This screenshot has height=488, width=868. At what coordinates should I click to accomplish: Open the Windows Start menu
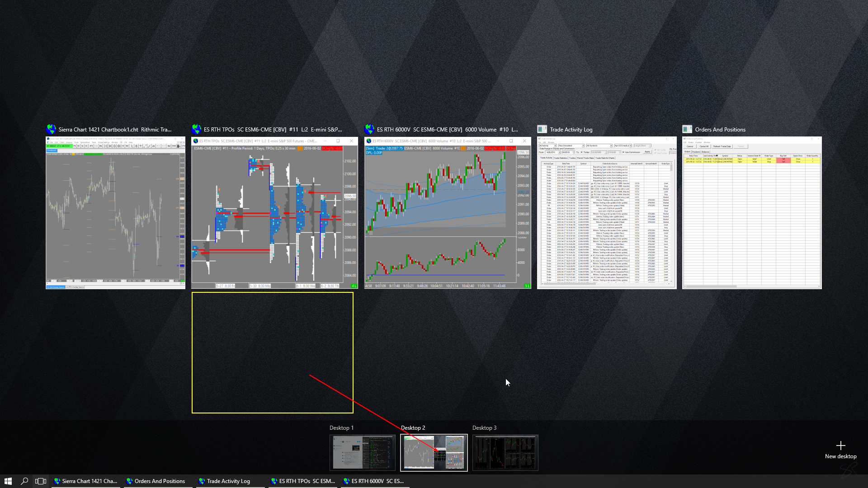point(8,481)
